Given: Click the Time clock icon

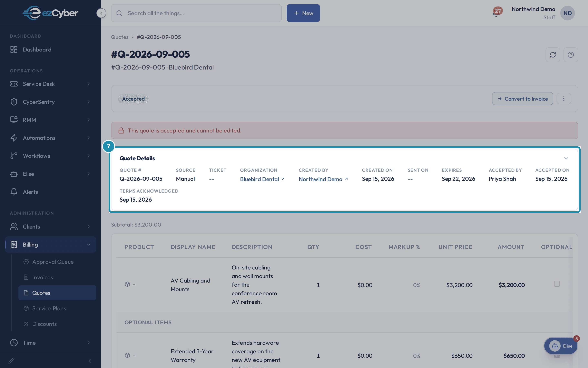Looking at the screenshot, I should (14, 343).
